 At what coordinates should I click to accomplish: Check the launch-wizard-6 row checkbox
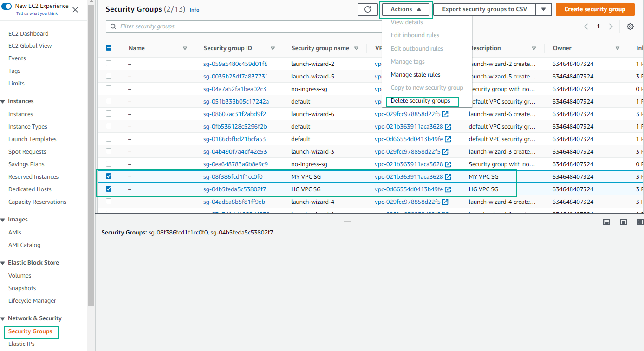pyautogui.click(x=109, y=114)
